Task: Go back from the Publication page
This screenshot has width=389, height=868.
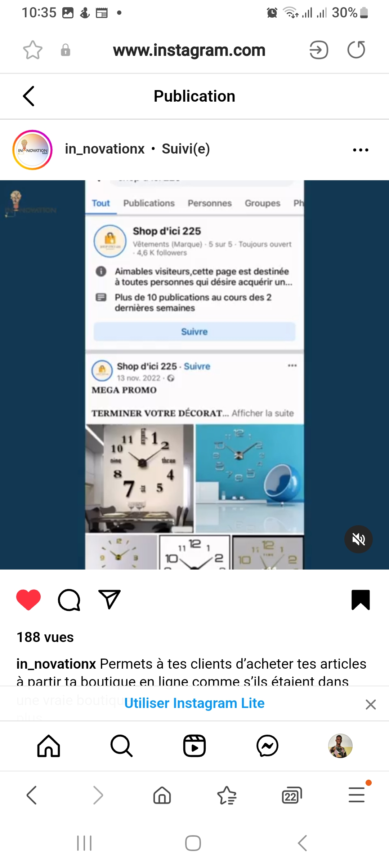Action: tap(28, 96)
